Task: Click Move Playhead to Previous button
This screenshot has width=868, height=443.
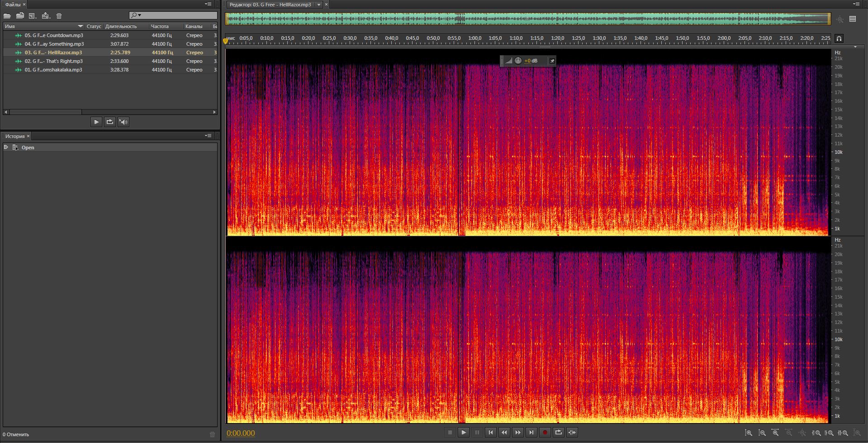Action: pos(490,433)
